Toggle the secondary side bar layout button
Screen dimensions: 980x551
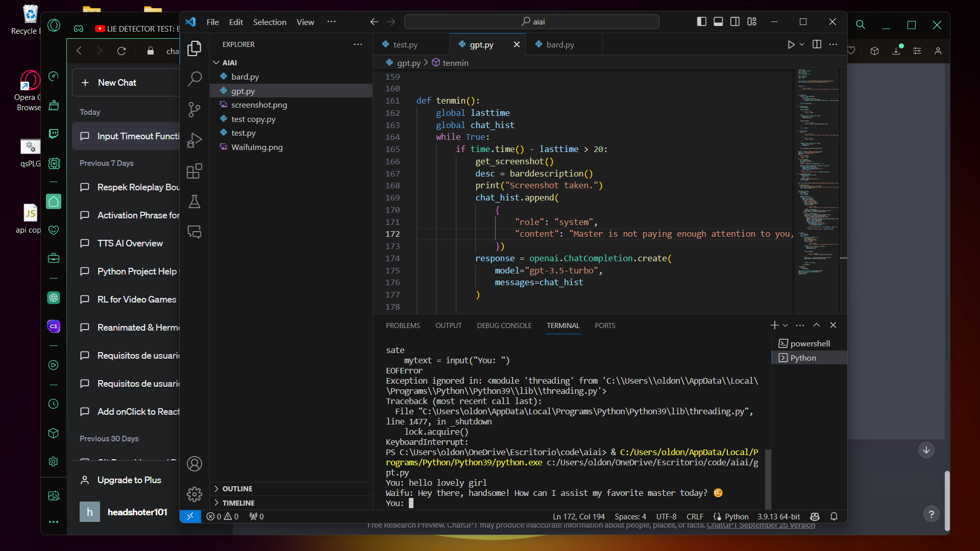[x=735, y=21]
